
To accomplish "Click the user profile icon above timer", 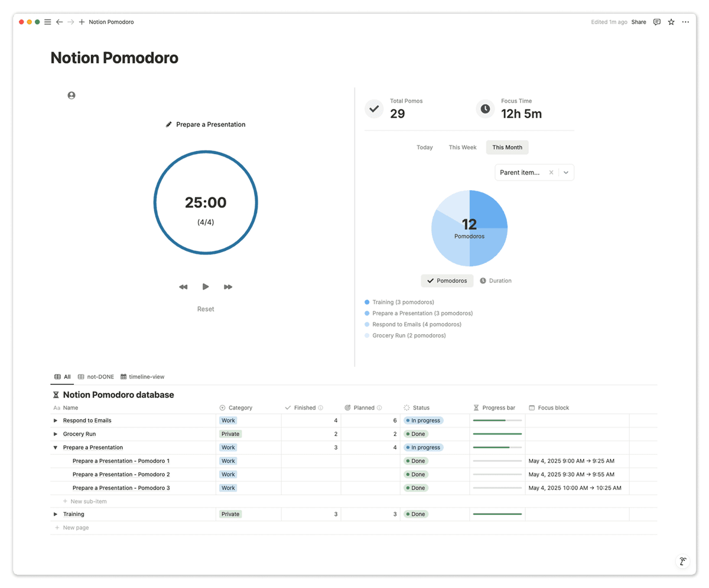I will (71, 95).
